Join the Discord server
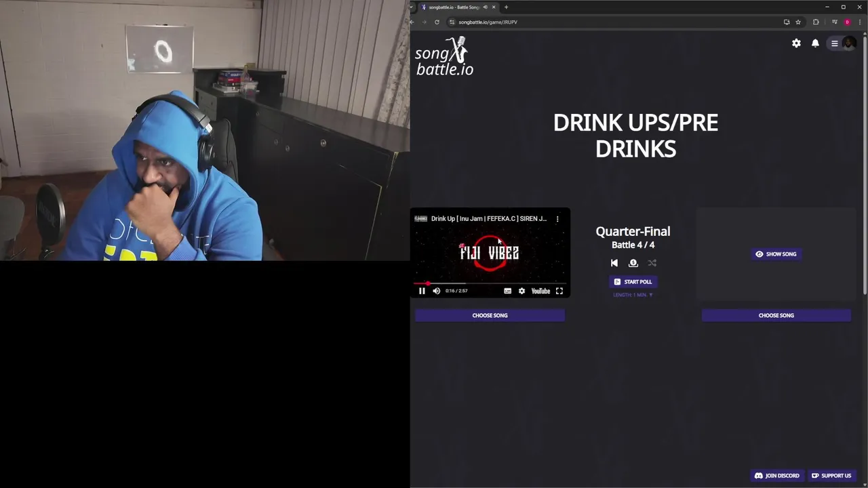Image resolution: width=868 pixels, height=488 pixels. coord(777,476)
